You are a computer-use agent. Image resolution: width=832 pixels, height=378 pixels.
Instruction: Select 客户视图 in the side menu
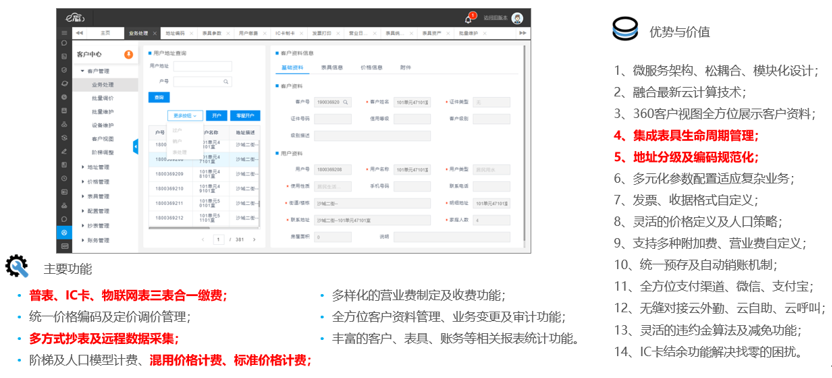click(102, 139)
